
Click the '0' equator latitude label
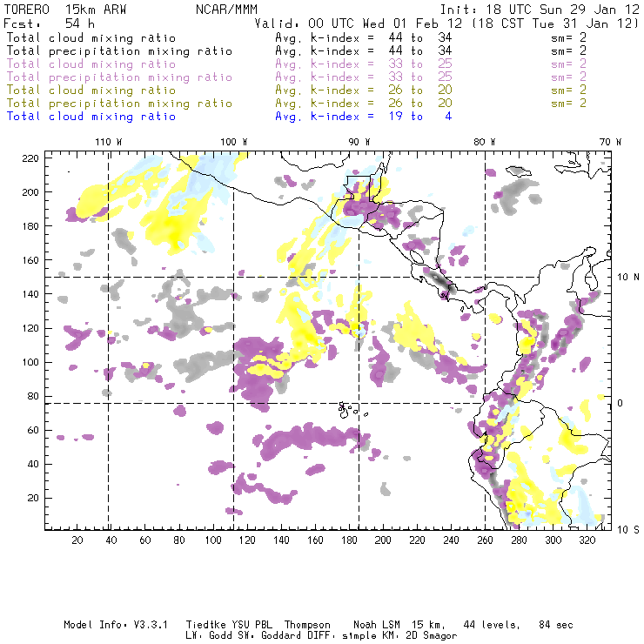click(x=621, y=404)
